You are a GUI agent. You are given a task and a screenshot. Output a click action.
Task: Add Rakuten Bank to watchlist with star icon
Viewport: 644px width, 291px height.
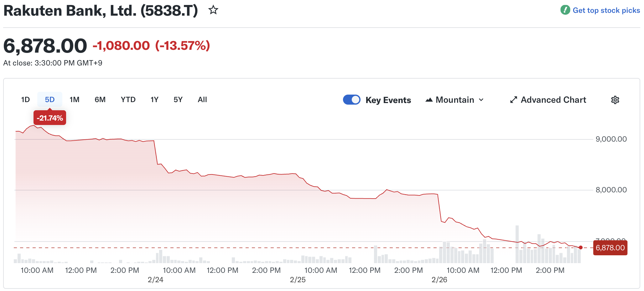[x=213, y=10]
